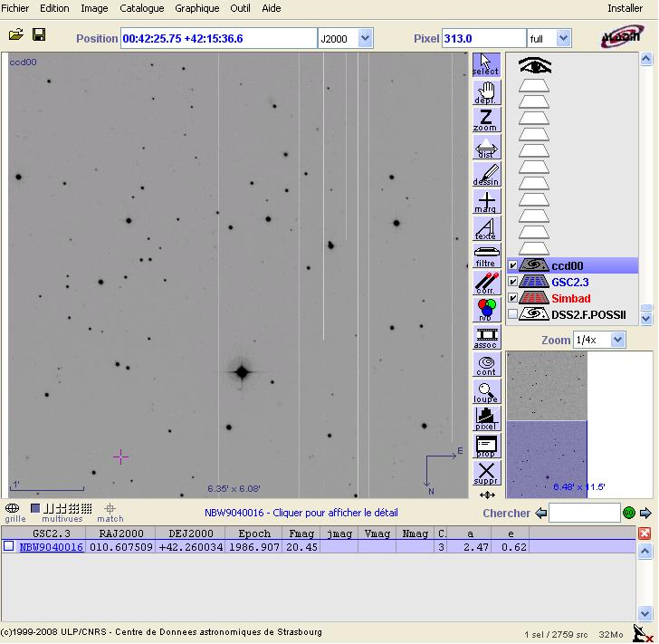Activate the loupe magnifier tool

[486, 391]
